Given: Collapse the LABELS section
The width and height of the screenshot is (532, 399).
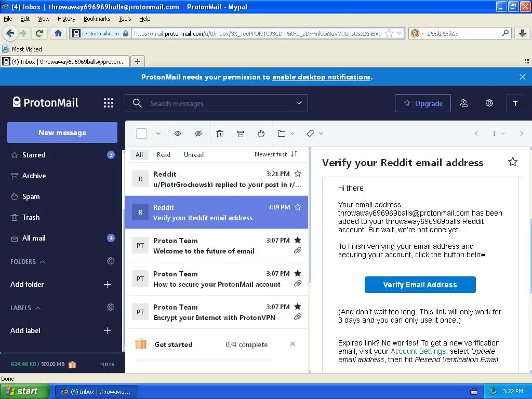Looking at the screenshot, I should pyautogui.click(x=38, y=308).
